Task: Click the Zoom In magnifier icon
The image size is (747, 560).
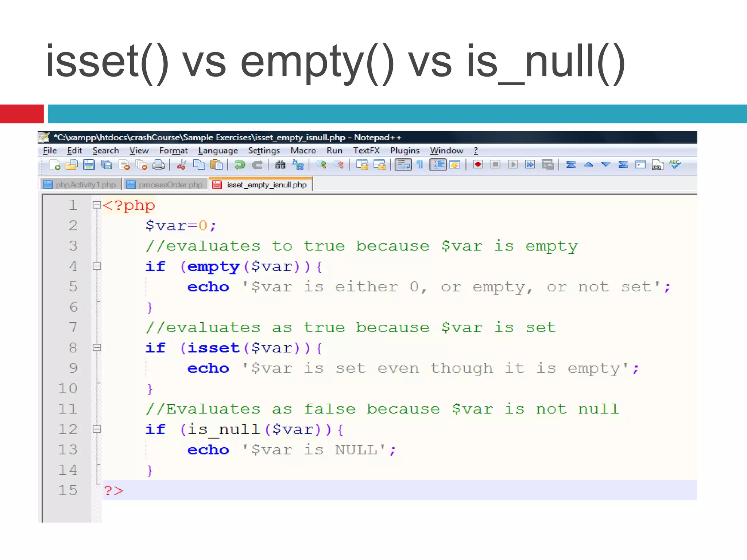Action: (x=321, y=165)
